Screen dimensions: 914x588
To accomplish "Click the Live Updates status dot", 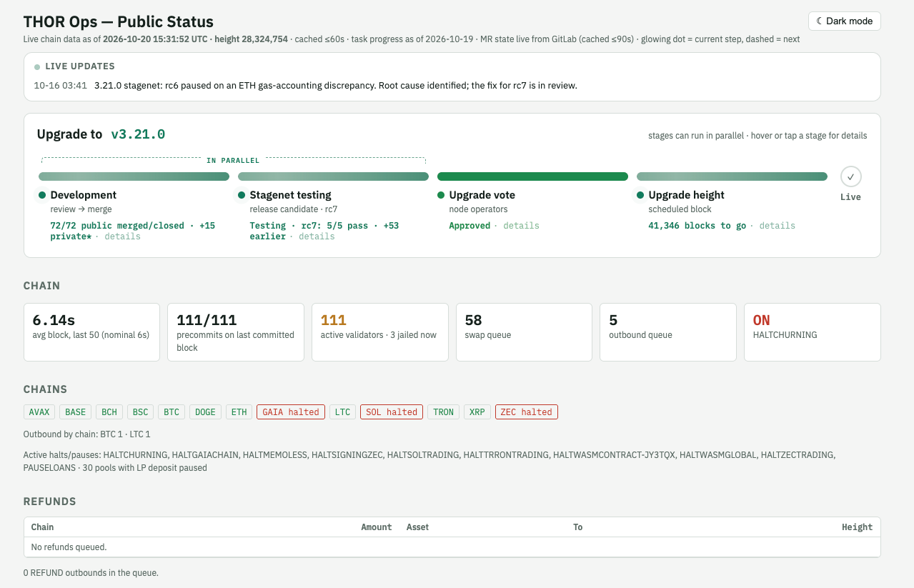I will pos(37,67).
